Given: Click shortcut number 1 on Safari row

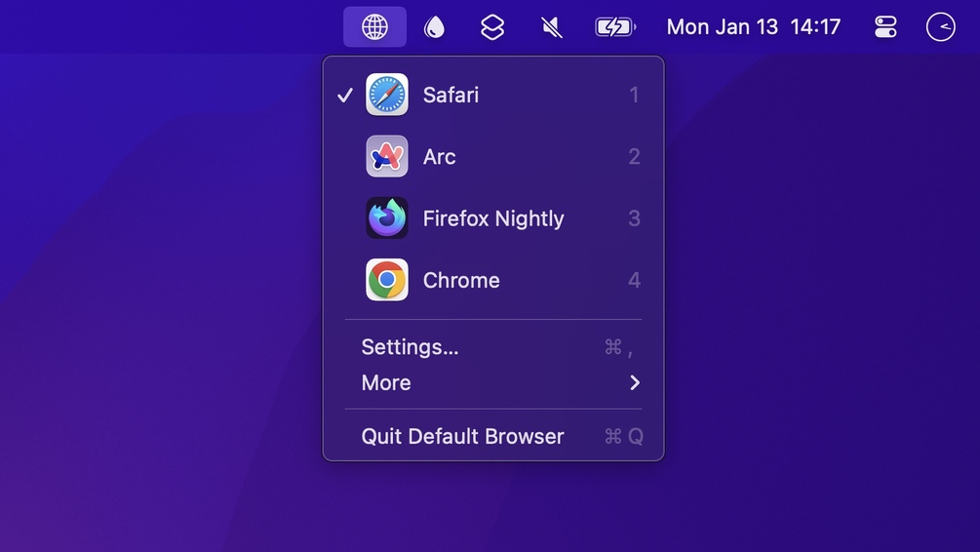Looking at the screenshot, I should coord(635,95).
